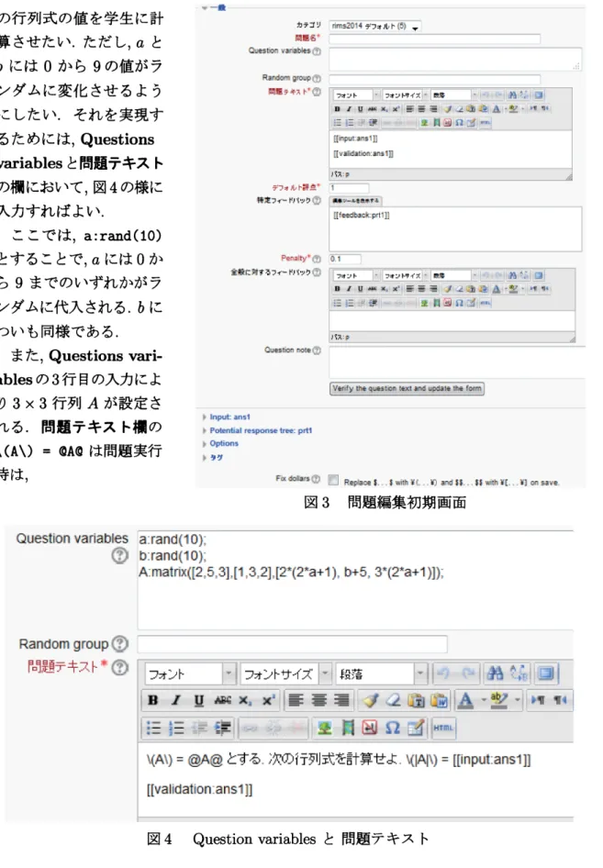Insert a bulleted list in Figure 4 toolbar

pyautogui.click(x=153, y=727)
